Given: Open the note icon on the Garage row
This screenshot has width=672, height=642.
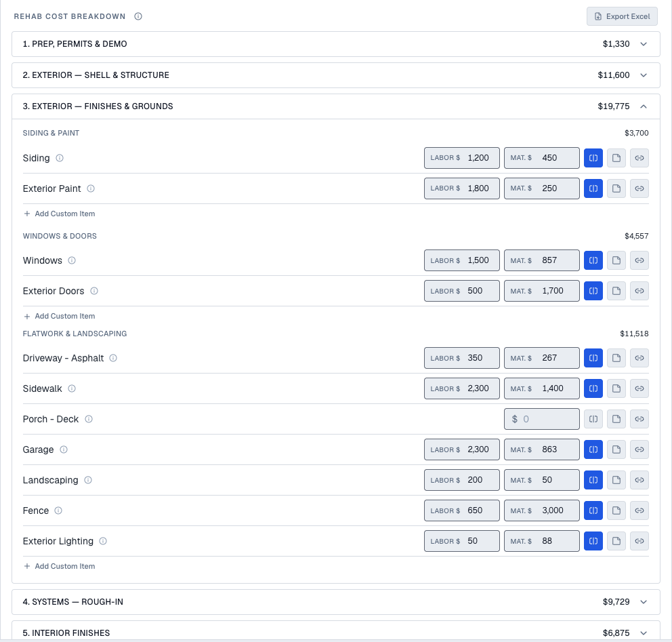Looking at the screenshot, I should [616, 449].
